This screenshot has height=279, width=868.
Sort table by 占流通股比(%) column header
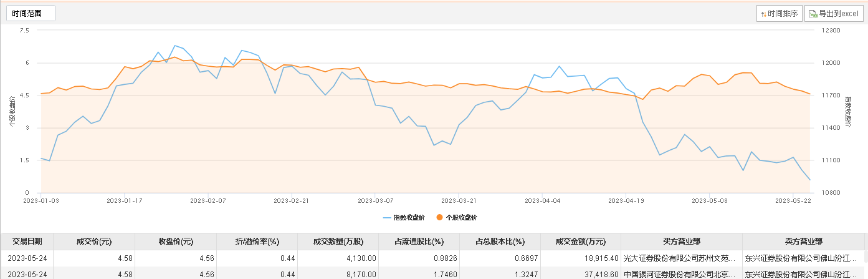419,242
